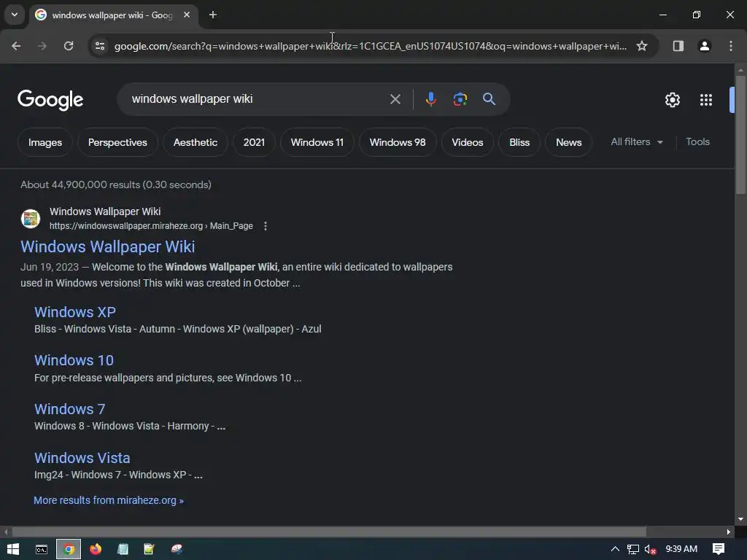This screenshot has height=560, width=747.
Task: Click the magnifier search button
Action: pos(489,99)
